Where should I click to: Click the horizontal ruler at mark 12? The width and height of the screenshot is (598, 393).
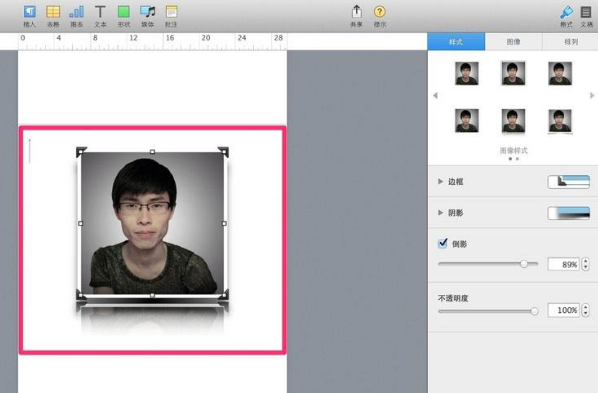pos(133,38)
